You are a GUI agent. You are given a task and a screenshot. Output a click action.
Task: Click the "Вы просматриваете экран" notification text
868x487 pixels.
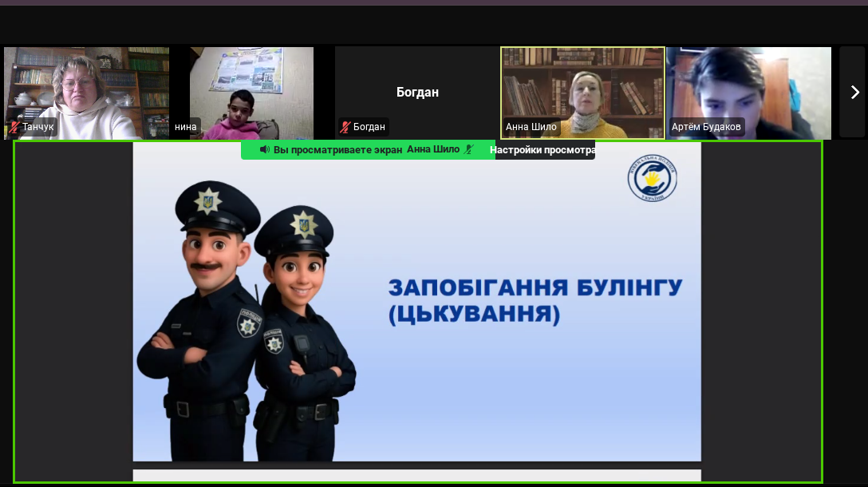coord(337,150)
